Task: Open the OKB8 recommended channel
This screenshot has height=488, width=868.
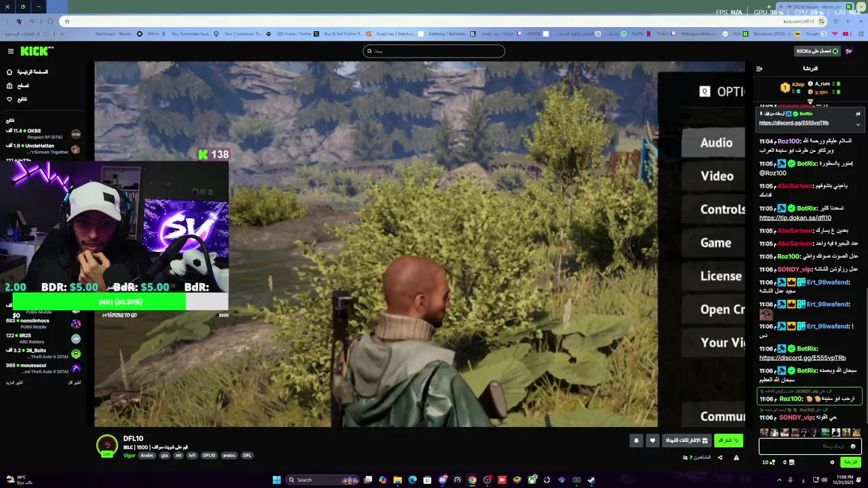Action: (x=43, y=134)
